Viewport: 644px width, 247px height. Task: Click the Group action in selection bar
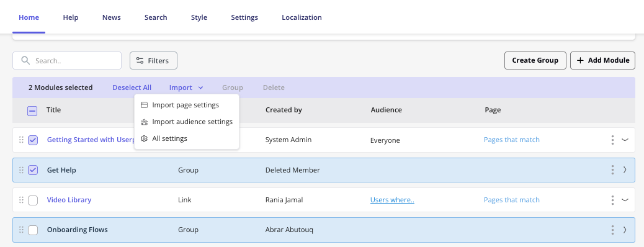coord(233,88)
